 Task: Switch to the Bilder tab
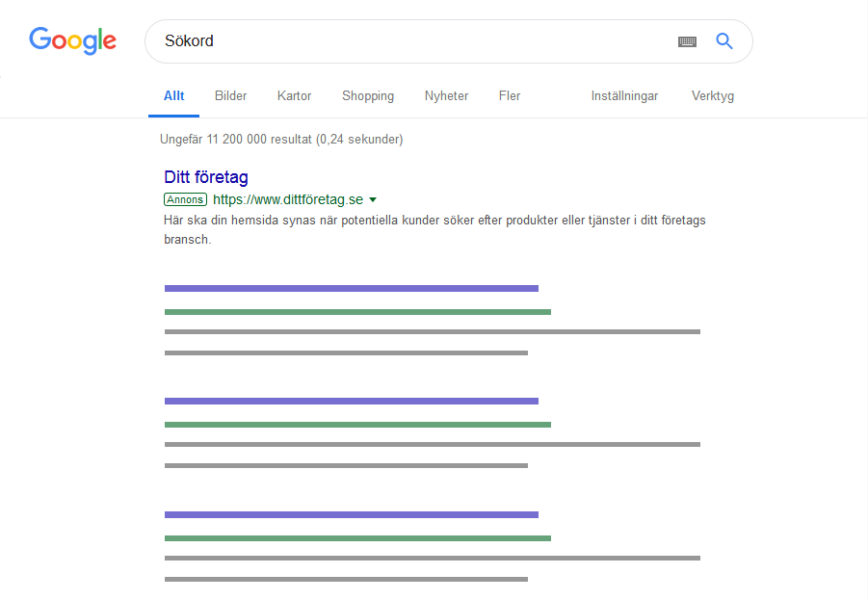231,95
